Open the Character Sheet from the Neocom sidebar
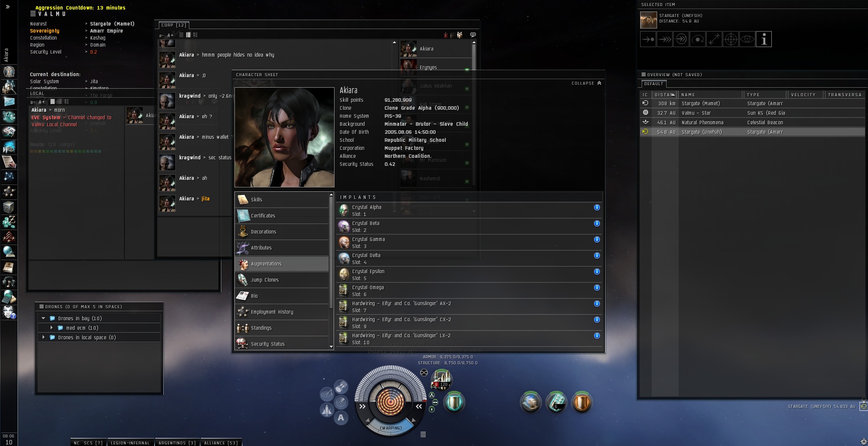 click(9, 72)
